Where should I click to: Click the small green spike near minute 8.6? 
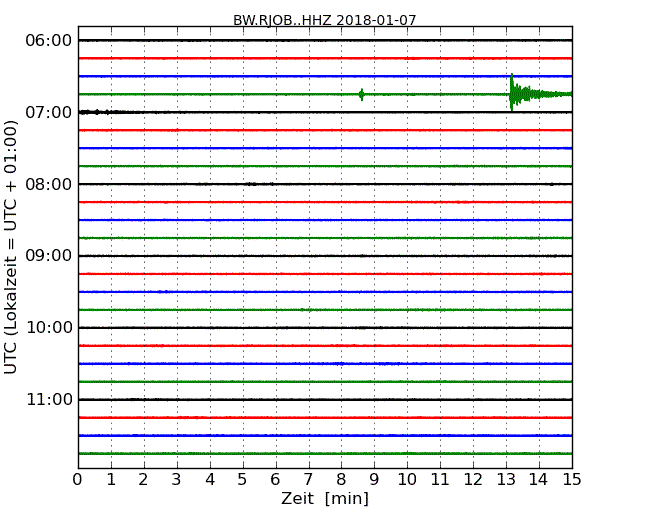click(x=362, y=95)
